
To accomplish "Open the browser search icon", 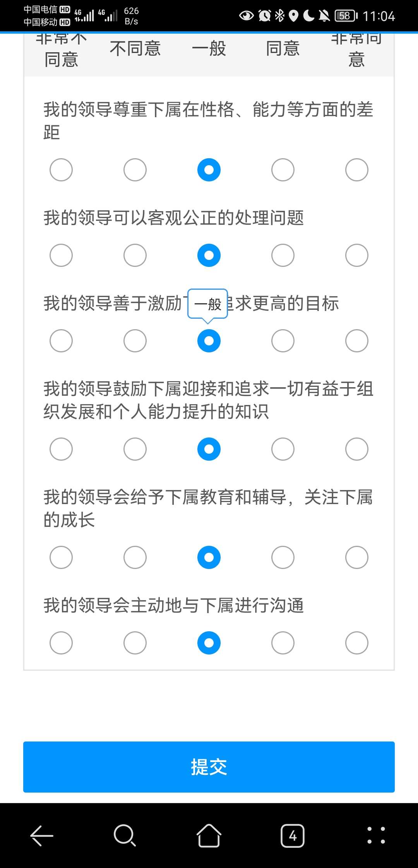I will pos(125,836).
